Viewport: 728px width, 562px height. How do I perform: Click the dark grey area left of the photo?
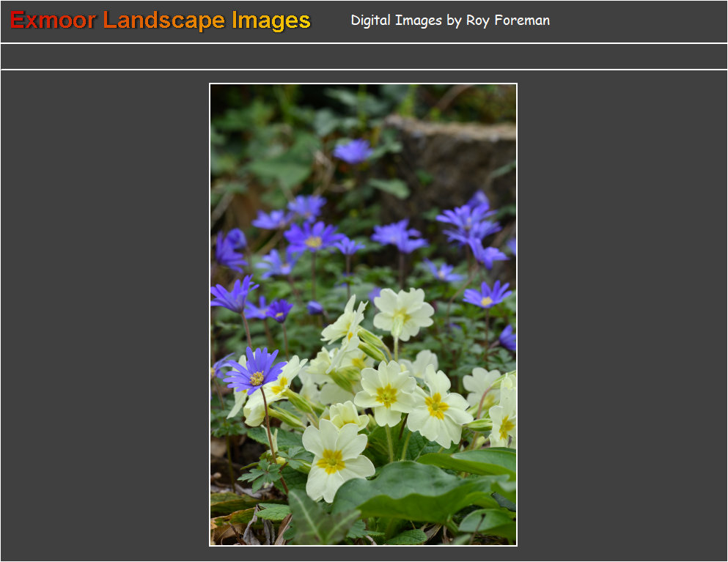tap(103, 315)
